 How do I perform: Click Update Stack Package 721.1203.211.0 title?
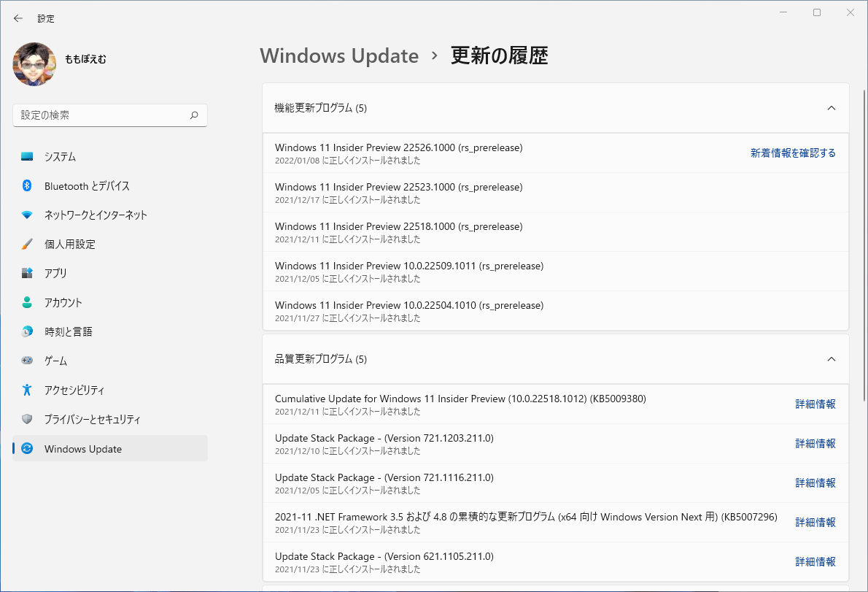coord(384,438)
